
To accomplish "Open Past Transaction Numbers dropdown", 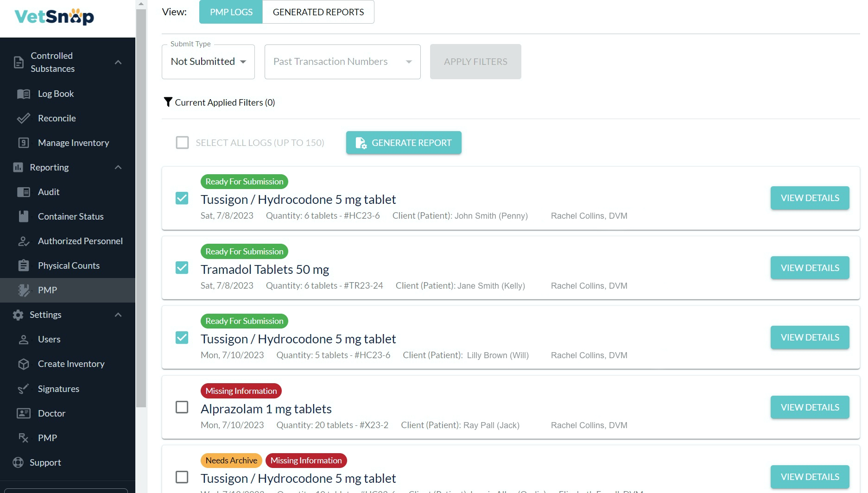I will coord(342,62).
